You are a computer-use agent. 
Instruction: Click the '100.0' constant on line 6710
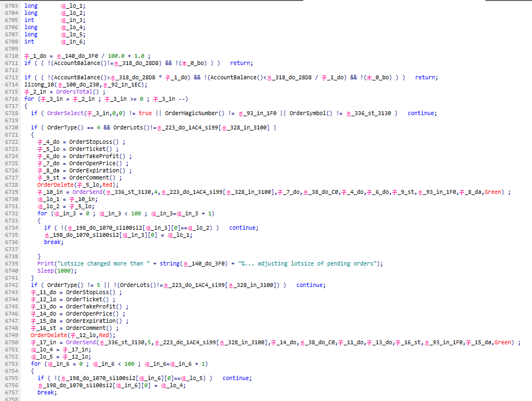click(x=116, y=56)
